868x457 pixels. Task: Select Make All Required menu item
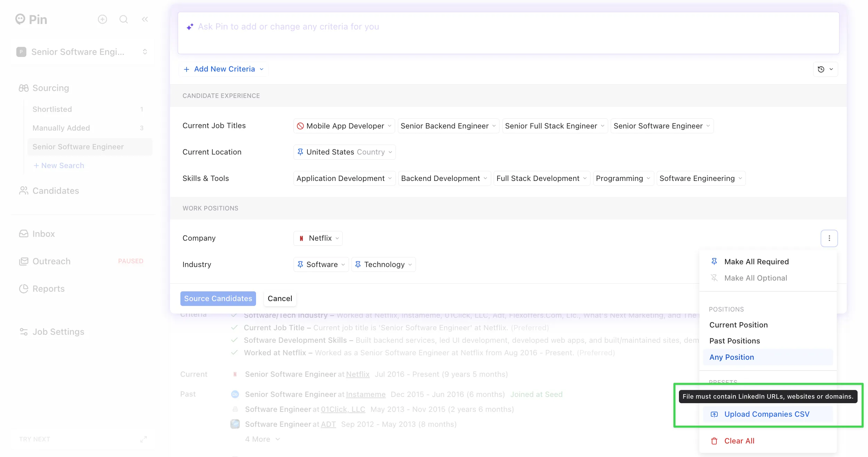pos(768,261)
